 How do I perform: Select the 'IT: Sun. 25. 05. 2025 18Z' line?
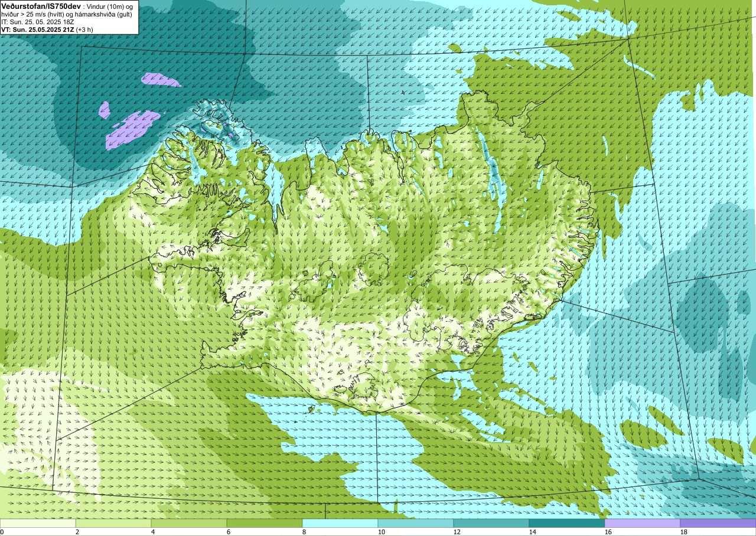[38, 22]
